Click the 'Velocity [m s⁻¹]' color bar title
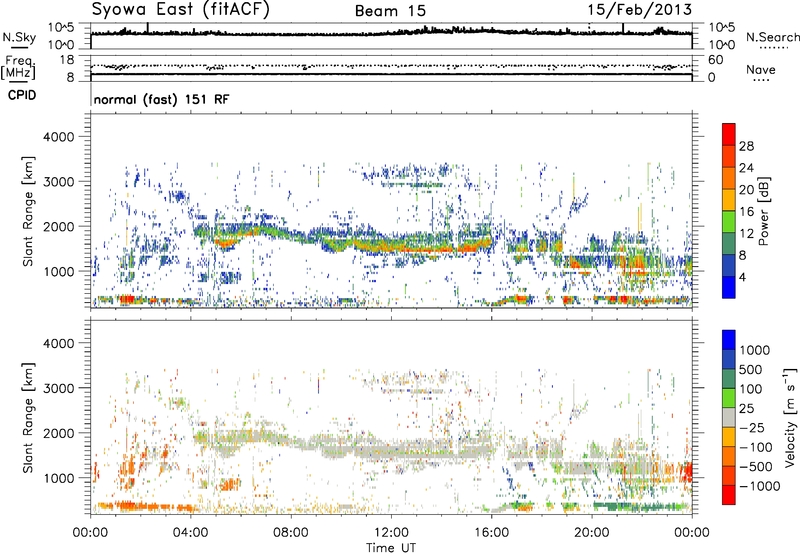The width and height of the screenshot is (800, 554). pyautogui.click(x=791, y=417)
